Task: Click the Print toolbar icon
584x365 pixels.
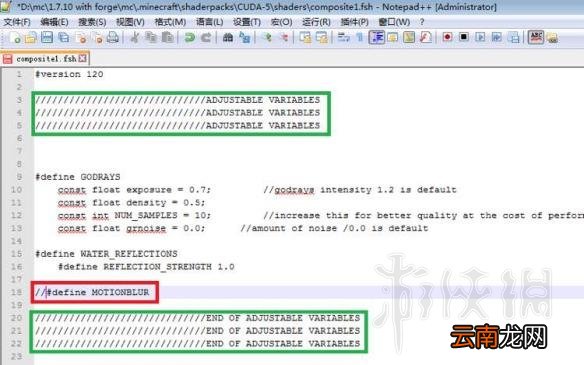Action: point(113,37)
